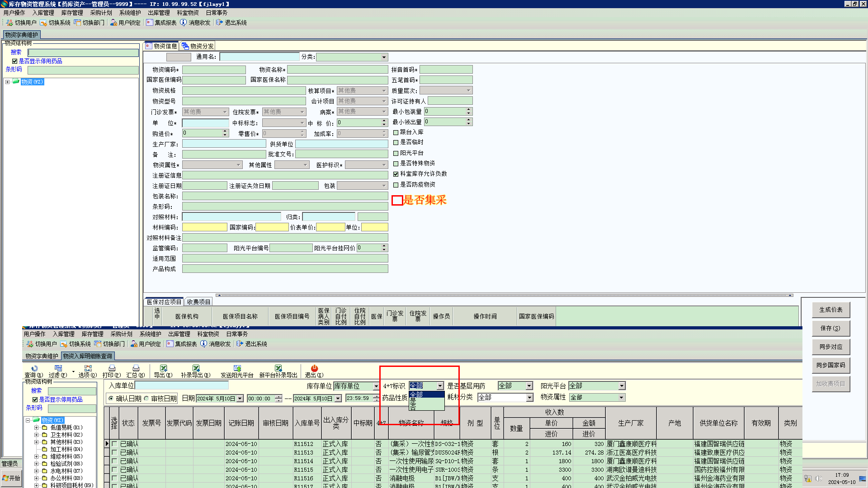Image resolution: width=868 pixels, height=488 pixels.
Task: Select the 审核日期 radio button
Action: coord(146,399)
